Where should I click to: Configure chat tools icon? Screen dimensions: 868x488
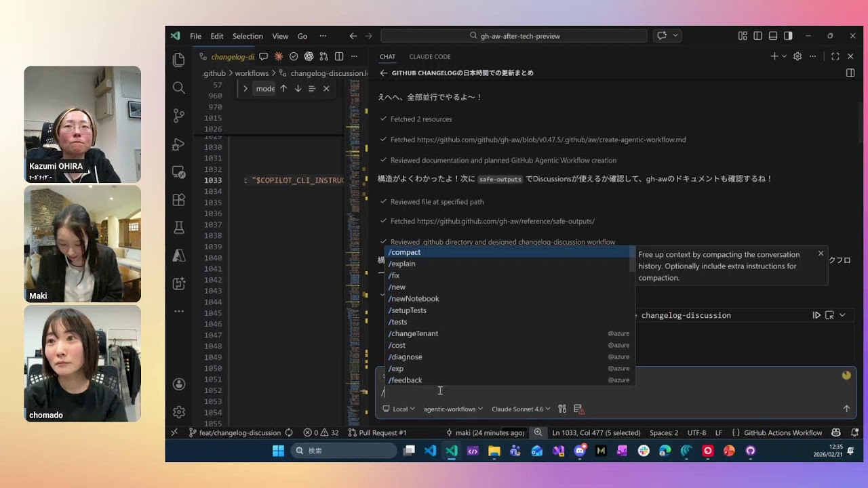tap(562, 409)
